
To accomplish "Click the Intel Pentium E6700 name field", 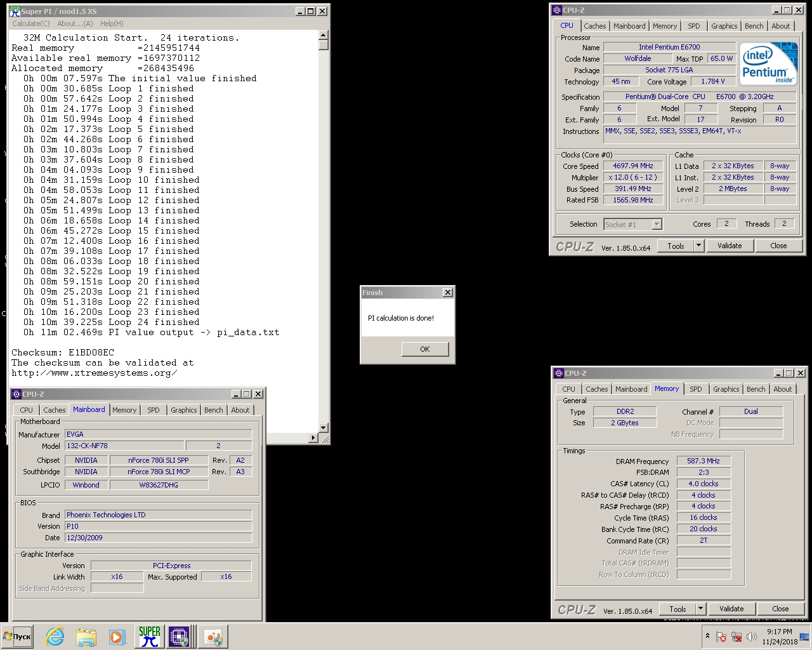I will (669, 47).
